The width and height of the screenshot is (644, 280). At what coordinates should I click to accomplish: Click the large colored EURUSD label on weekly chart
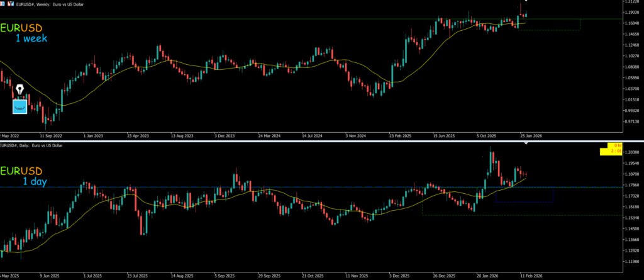22,28
